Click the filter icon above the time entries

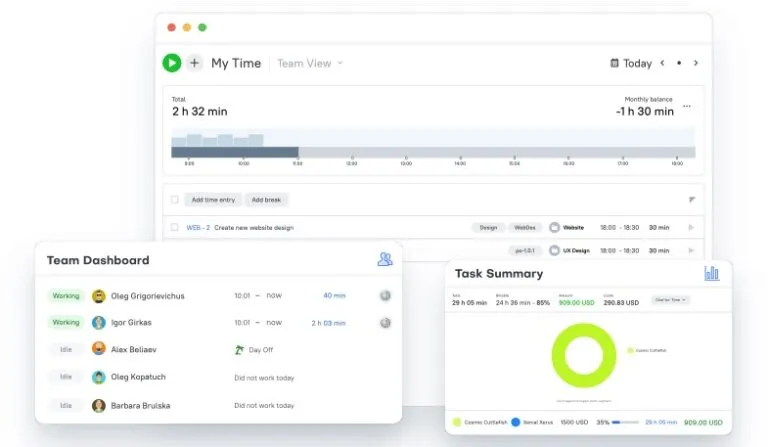(692, 200)
